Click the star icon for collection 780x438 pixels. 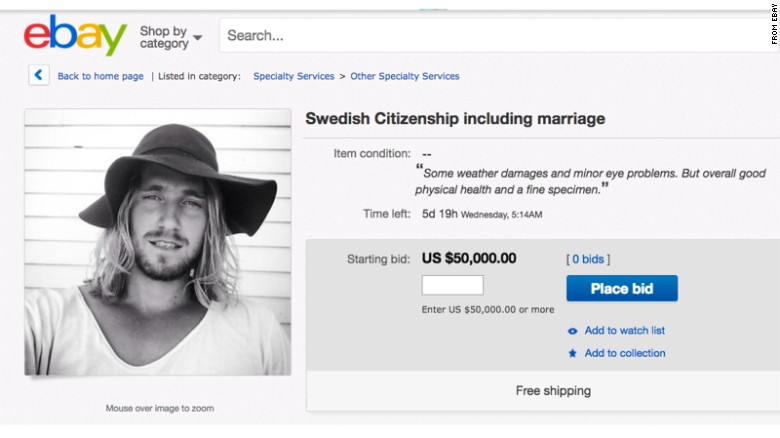572,353
